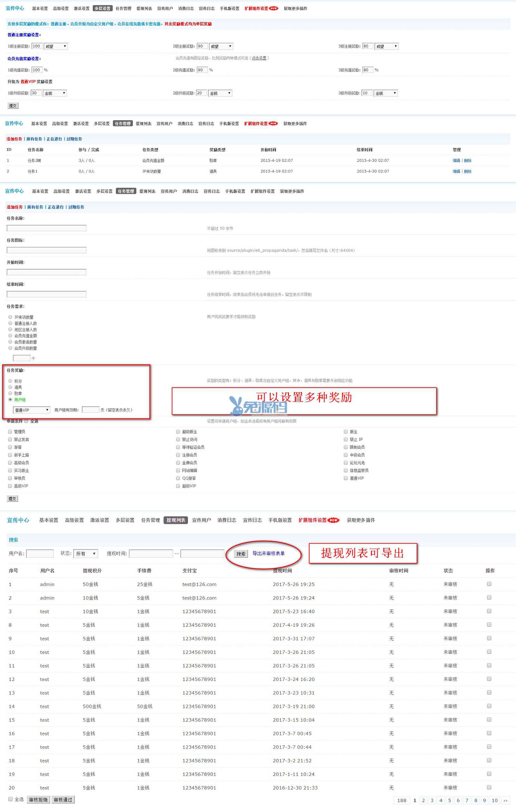Choose 道具 as the task reward
The width and height of the screenshot is (516, 812).
tap(10, 387)
